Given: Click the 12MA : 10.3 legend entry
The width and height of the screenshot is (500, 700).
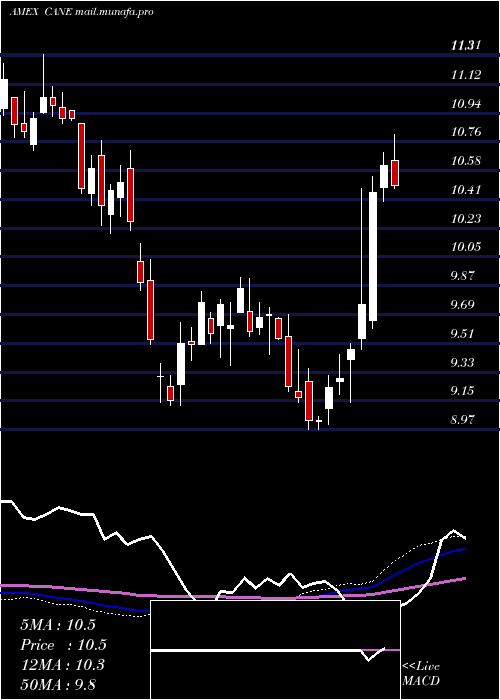Looking at the screenshot, I should pos(62,665).
